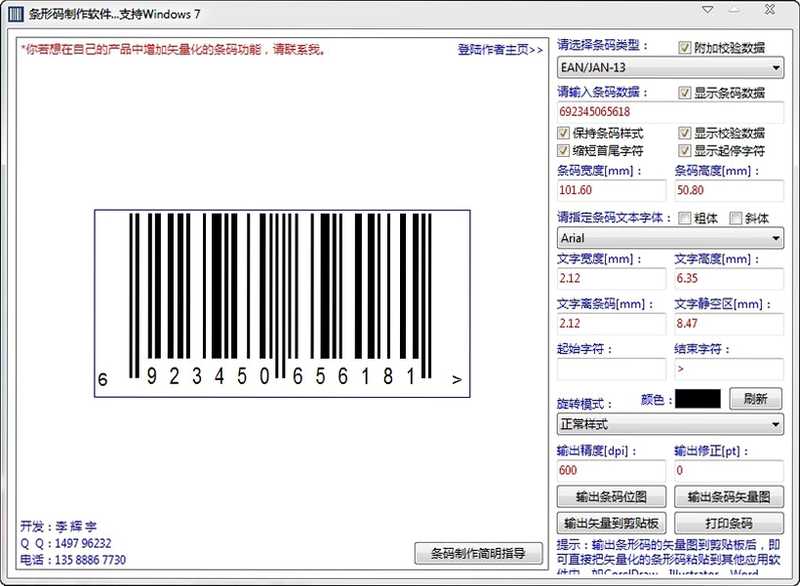Open the EAN/JAN-13 barcode type dropdown
800x586 pixels.
[670, 67]
